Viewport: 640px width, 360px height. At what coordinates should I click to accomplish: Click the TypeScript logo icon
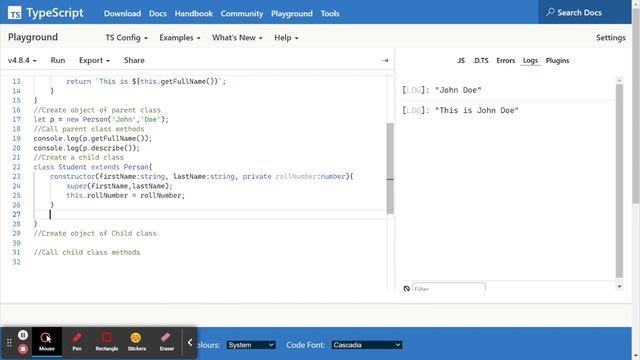point(15,13)
